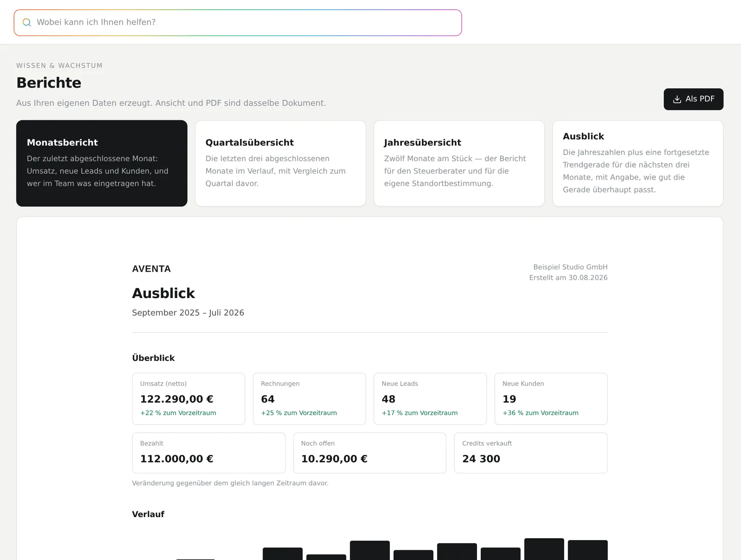
Task: Select the Monatsbericht report card
Action: [x=102, y=163]
